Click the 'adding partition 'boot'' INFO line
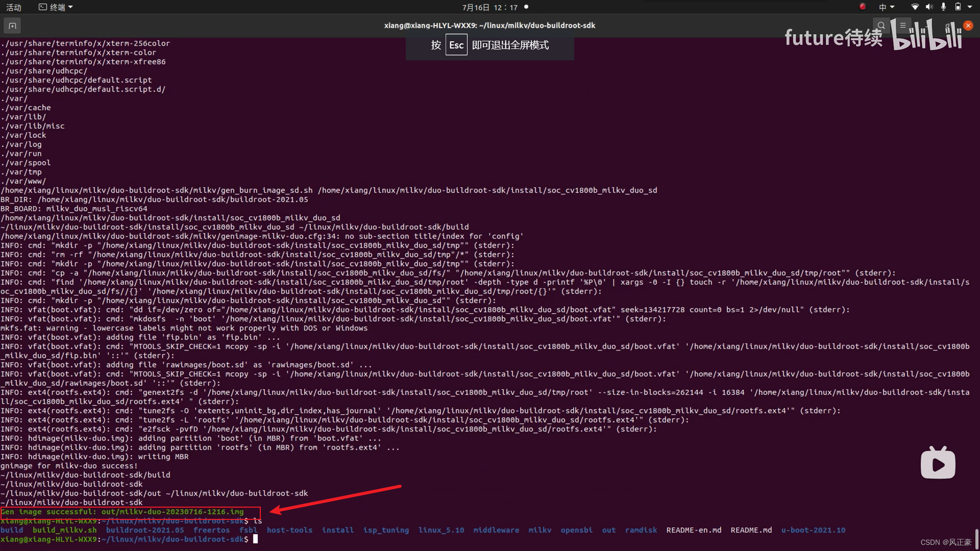 (x=191, y=438)
